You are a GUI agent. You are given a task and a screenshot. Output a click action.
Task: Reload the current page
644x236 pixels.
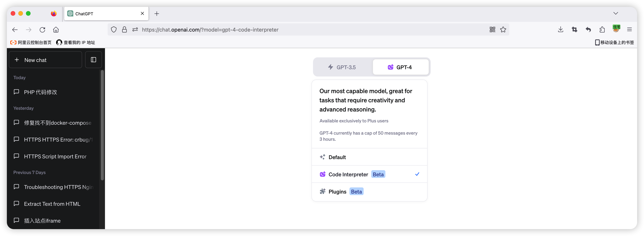[x=42, y=30]
